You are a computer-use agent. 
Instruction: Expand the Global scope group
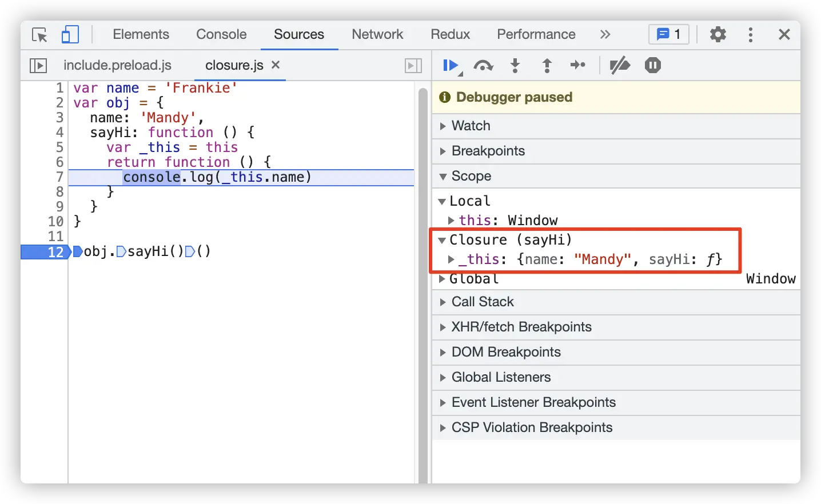(442, 279)
